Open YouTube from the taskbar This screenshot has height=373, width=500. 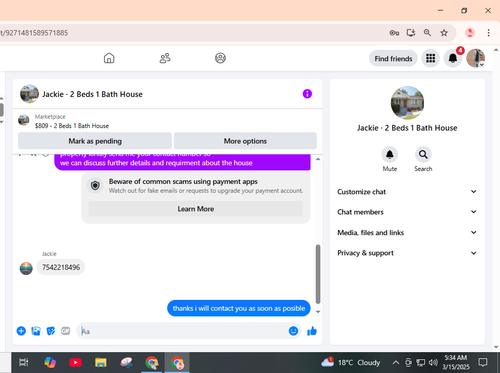coord(75,362)
